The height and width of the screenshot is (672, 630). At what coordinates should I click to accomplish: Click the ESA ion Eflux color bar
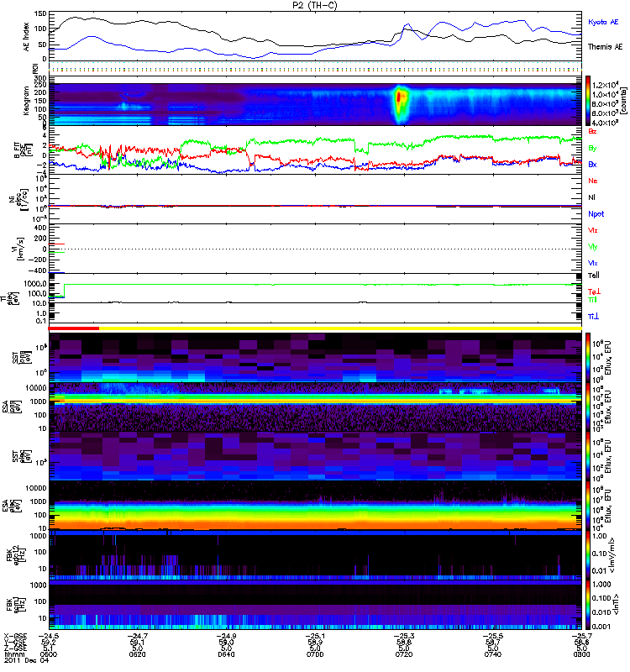(588, 407)
